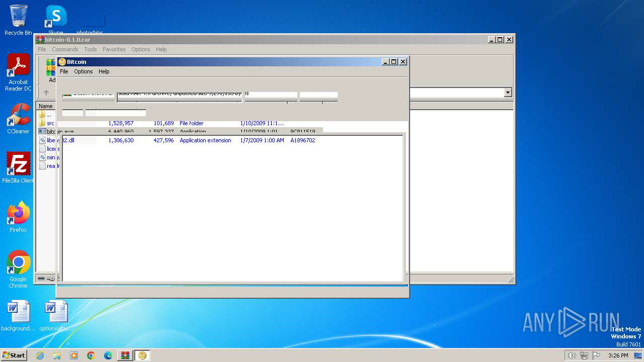Open WinRAR's Help menu

161,49
